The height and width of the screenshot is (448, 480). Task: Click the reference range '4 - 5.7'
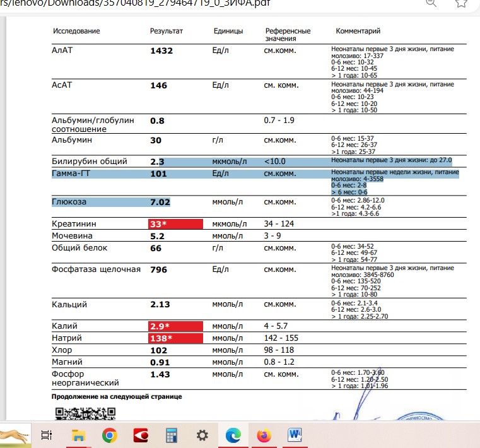pyautogui.click(x=276, y=326)
